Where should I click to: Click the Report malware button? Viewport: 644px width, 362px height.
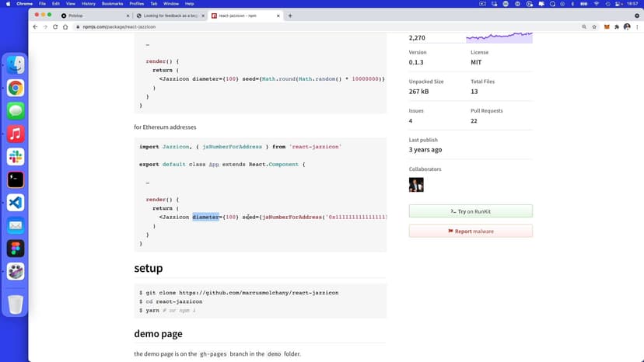click(471, 231)
